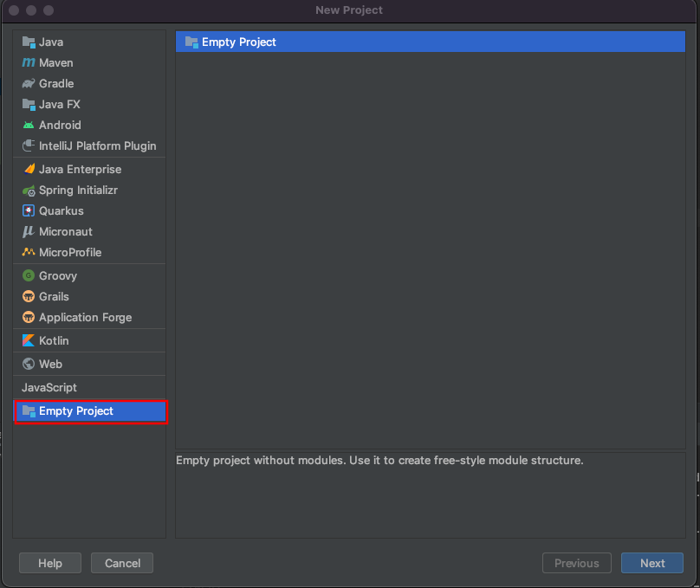Click the Java Enterprise flame icon
700x588 pixels.
(x=29, y=169)
